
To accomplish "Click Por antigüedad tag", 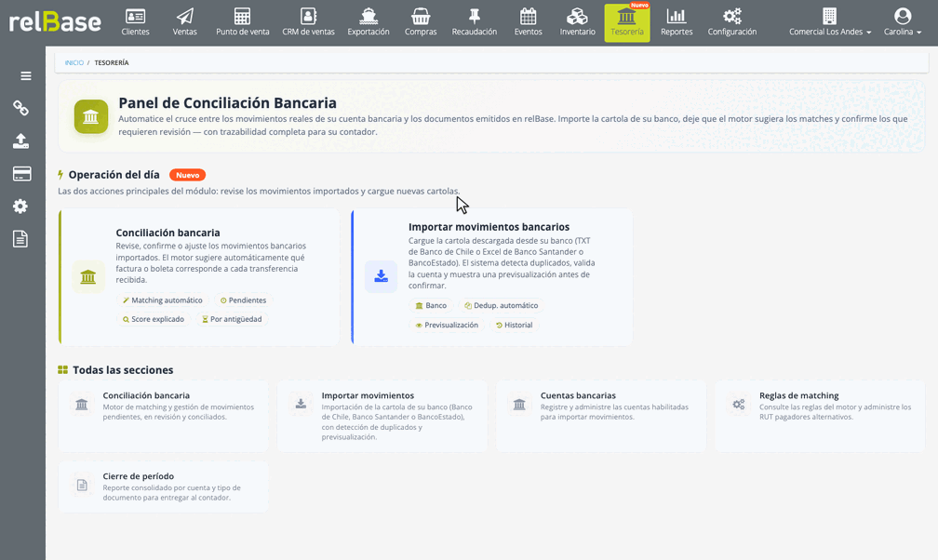I will pyautogui.click(x=232, y=319).
